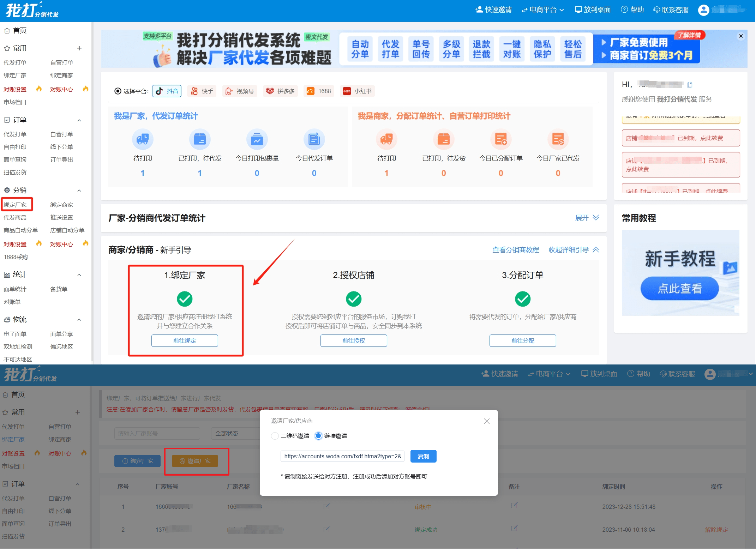The width and height of the screenshot is (756, 549).
Task: Select the 1688 platform
Action: [x=319, y=91]
